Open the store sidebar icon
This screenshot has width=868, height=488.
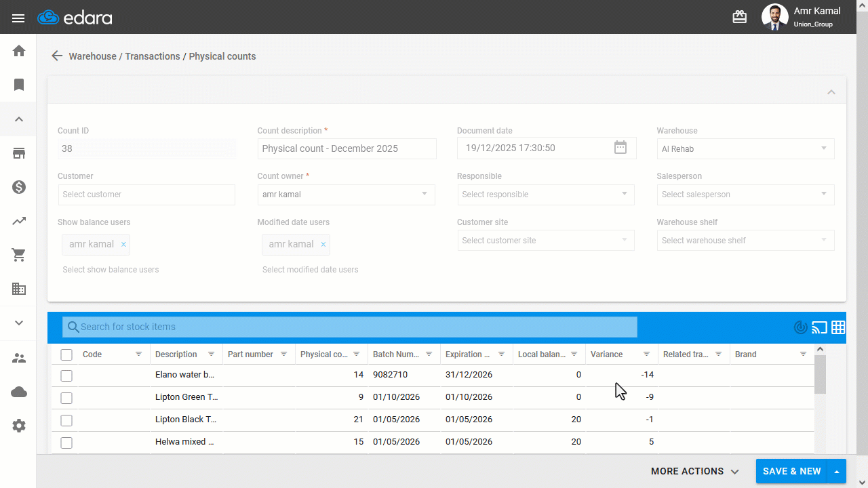pos(19,153)
